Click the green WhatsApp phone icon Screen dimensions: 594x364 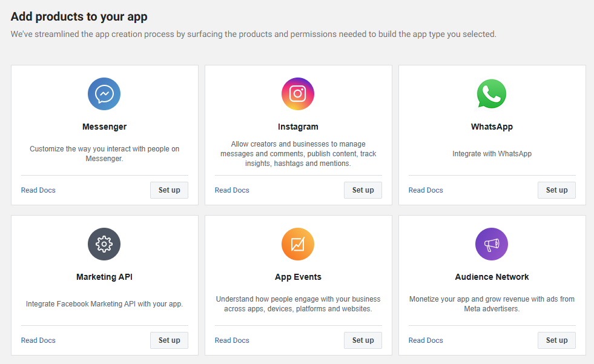coord(492,94)
